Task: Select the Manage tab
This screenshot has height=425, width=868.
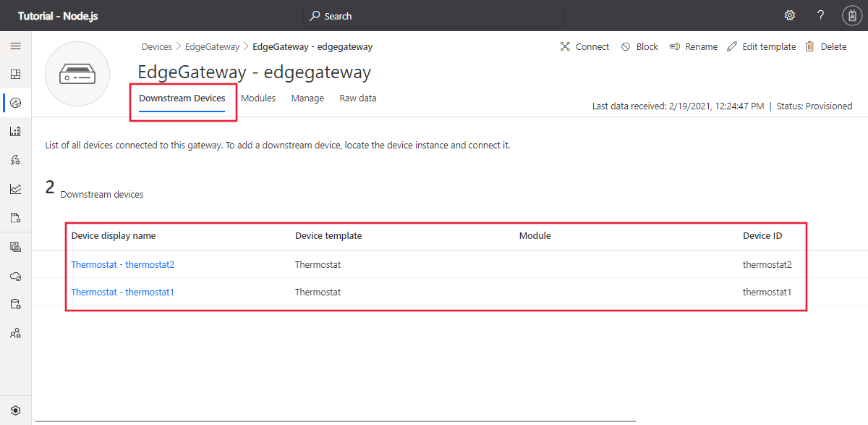Action: (307, 98)
